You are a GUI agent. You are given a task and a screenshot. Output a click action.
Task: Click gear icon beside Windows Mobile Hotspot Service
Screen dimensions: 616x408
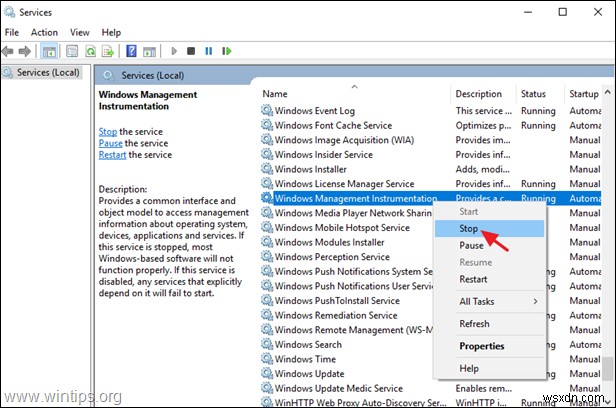tap(267, 227)
